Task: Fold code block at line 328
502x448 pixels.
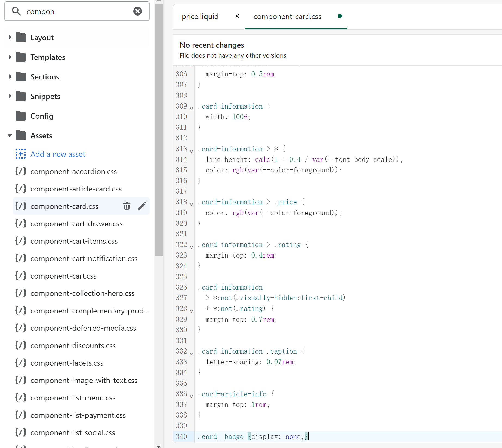Action: [192, 311]
